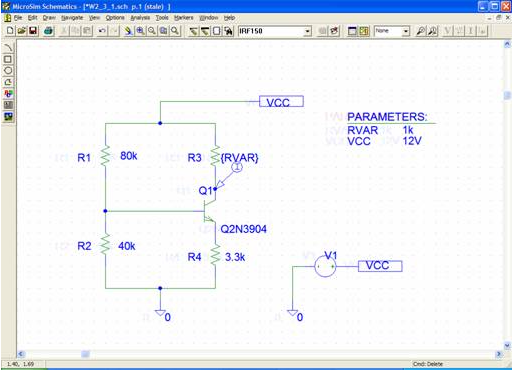Click the application icon left of File
The height and width of the screenshot is (370, 513).
coord(7,18)
